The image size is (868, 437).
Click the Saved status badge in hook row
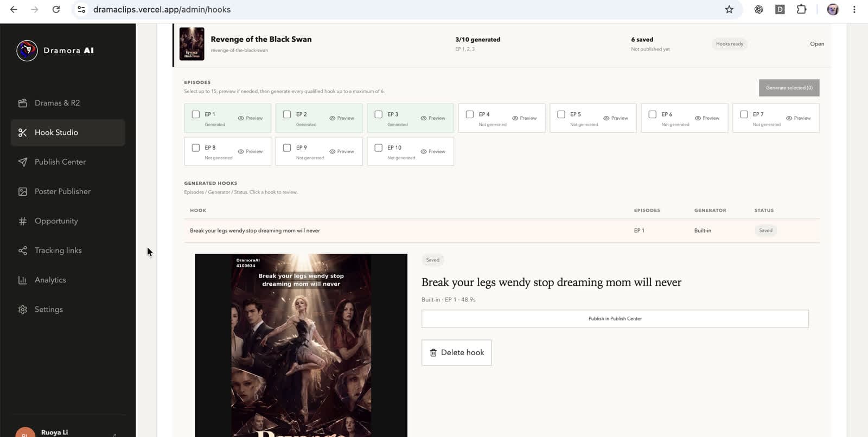click(765, 230)
